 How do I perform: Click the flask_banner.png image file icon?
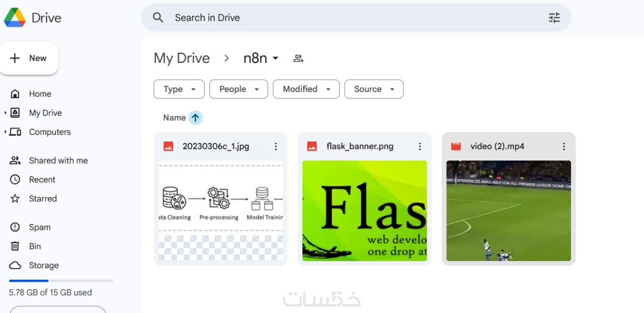tap(312, 146)
